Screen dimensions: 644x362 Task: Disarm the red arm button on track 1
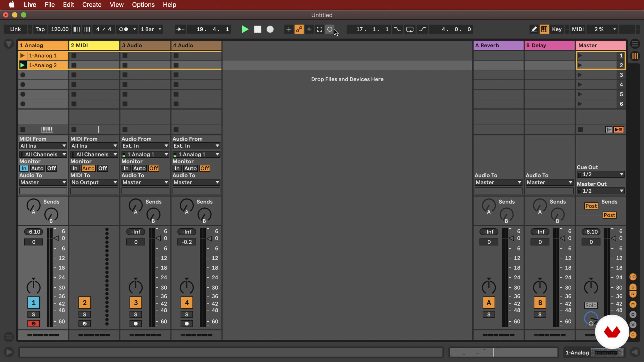point(34,324)
